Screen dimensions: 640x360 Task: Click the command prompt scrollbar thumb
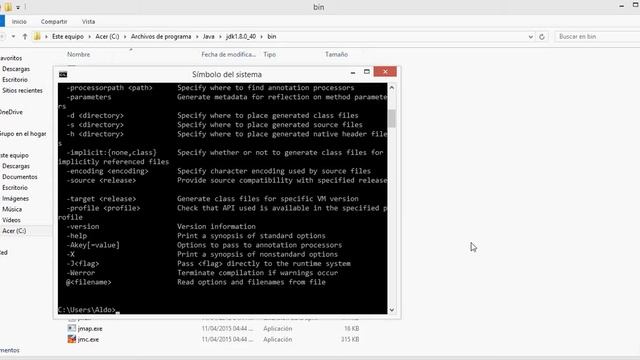point(392,118)
